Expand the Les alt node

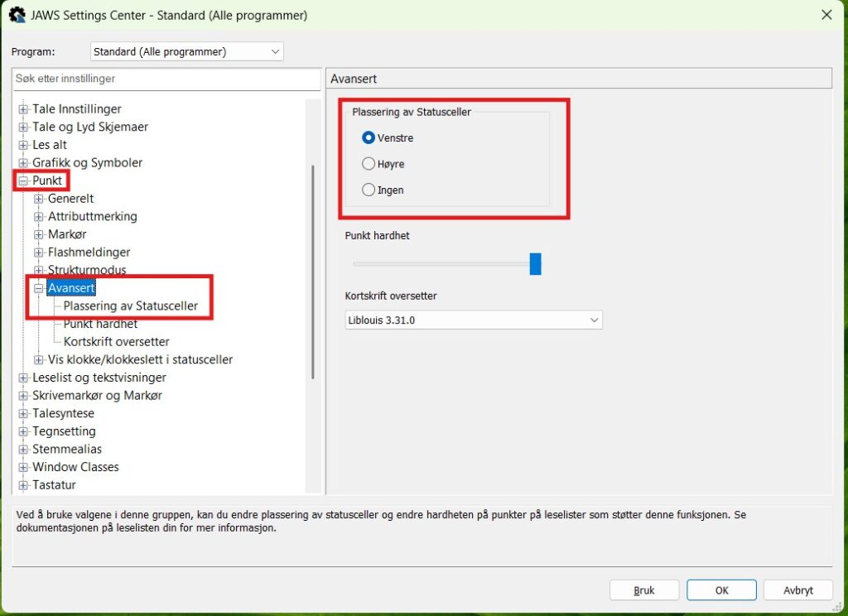pyautogui.click(x=23, y=145)
